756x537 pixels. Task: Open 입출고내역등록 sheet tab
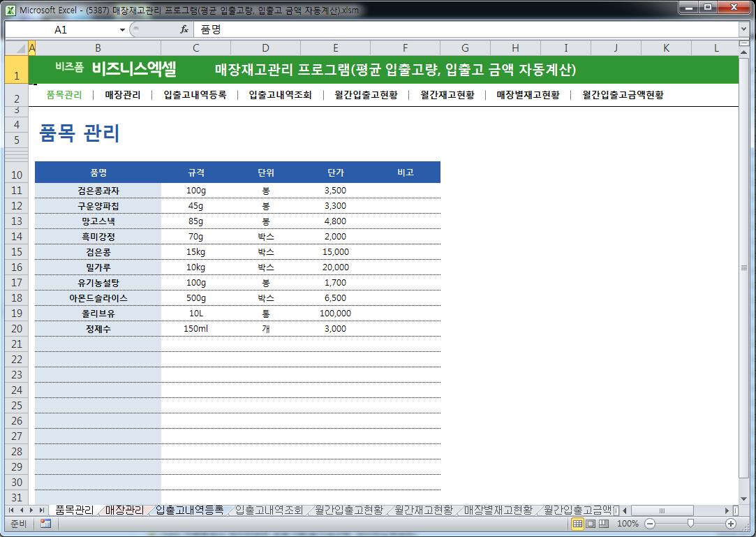click(189, 510)
